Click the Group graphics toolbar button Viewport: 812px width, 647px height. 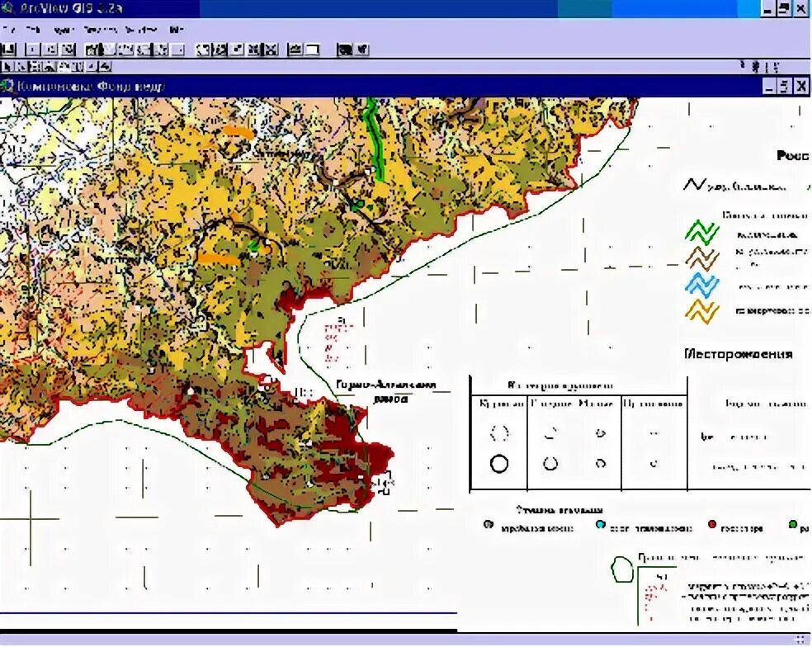coord(92,50)
